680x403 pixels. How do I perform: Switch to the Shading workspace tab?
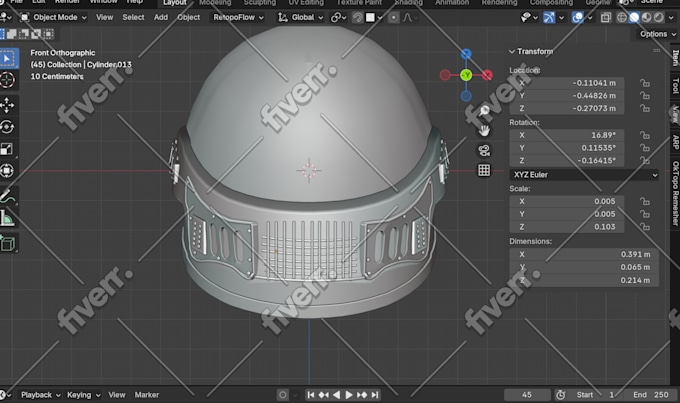coord(408,3)
